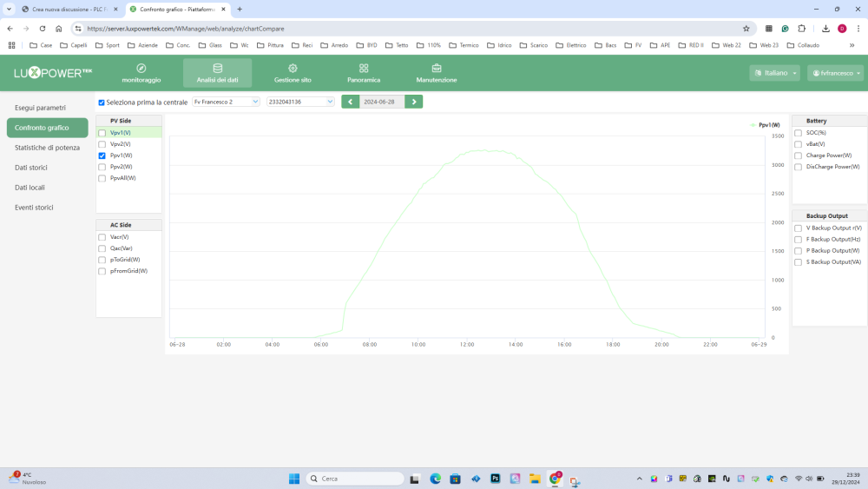Enable the SOC(%) battery checkbox
Image resolution: width=868 pixels, height=489 pixels.
(798, 133)
